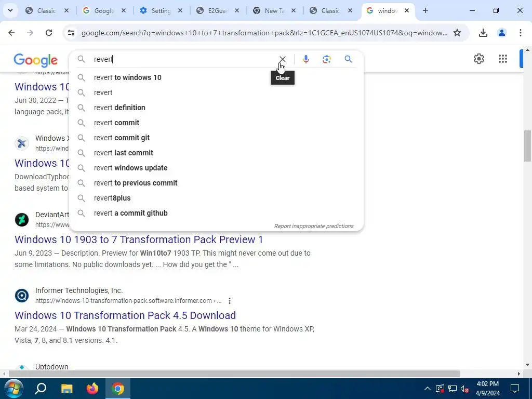This screenshot has width=532, height=399.
Task: Close the E2Guardian tab
Action: [237, 10]
